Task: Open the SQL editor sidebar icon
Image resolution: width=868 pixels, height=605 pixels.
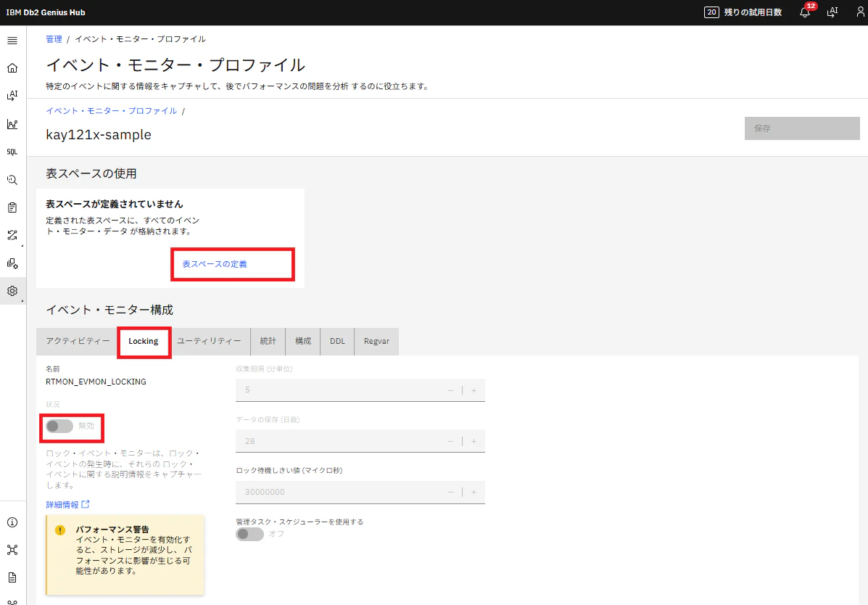Action: pos(12,152)
